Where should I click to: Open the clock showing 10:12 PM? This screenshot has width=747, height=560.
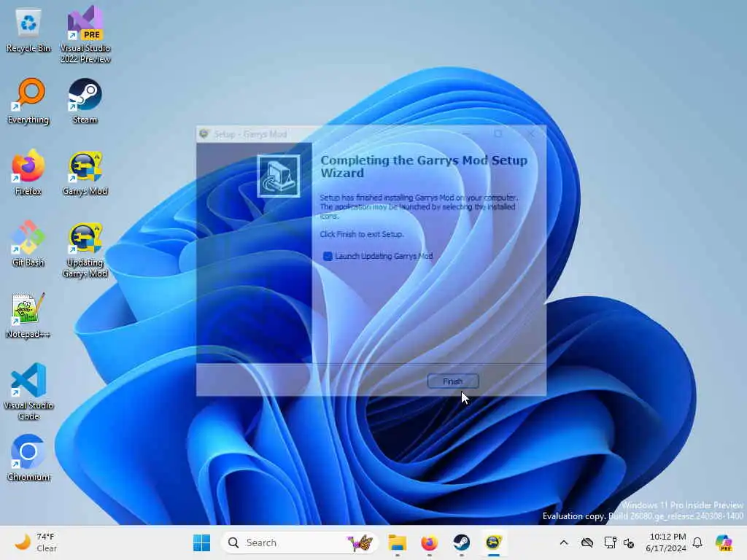click(x=667, y=542)
